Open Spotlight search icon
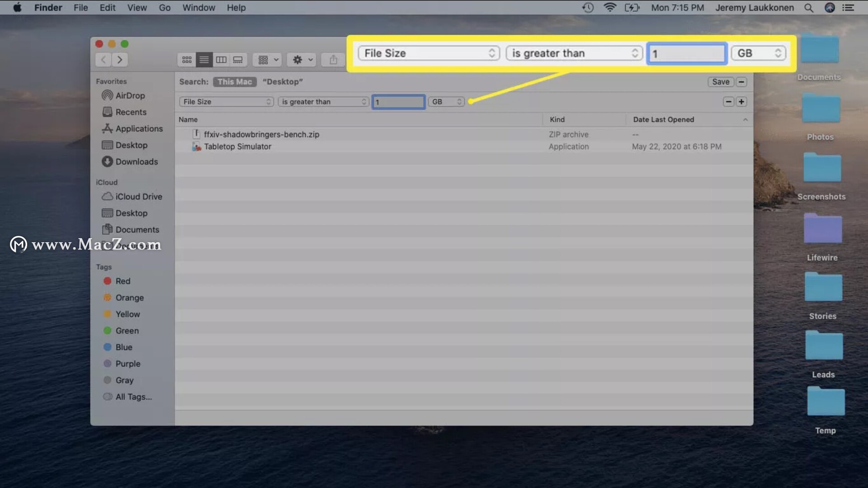This screenshot has width=868, height=488. (809, 8)
